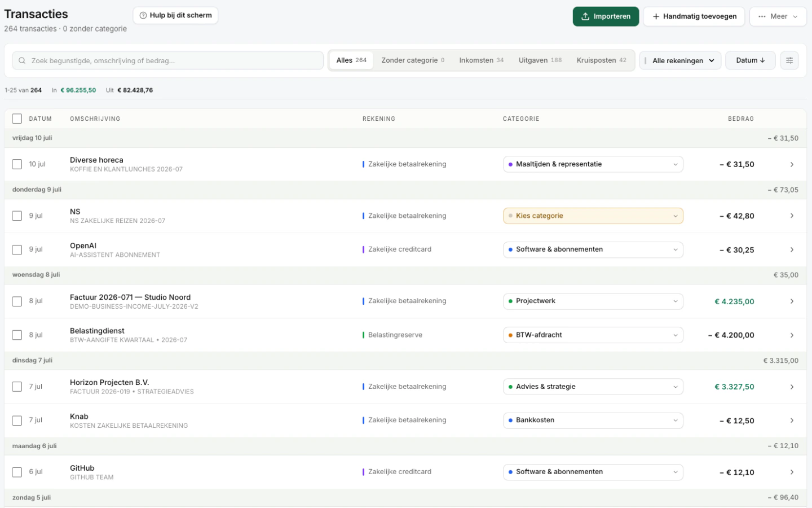Switch to Kruisposten tab
Screen dimensions: 812x508
(601, 60)
